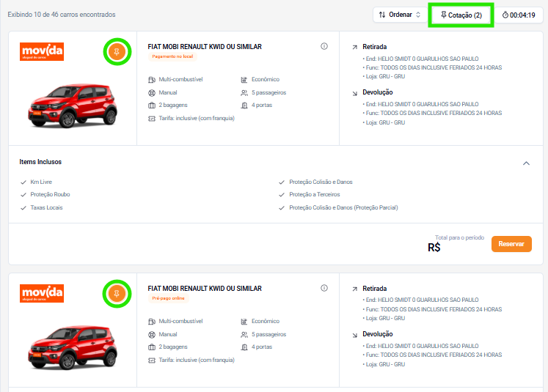Click first car's 4 portas door icon
The height and width of the screenshot is (392, 548).
click(244, 105)
